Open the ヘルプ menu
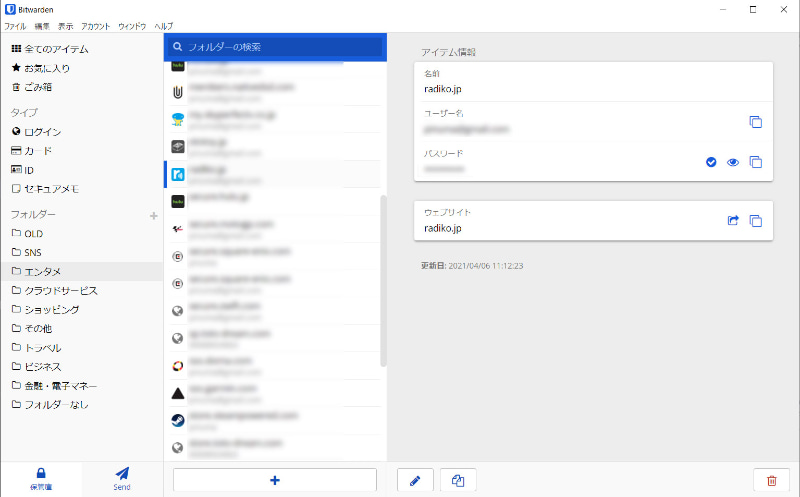Image resolution: width=800 pixels, height=497 pixels. pos(164,26)
